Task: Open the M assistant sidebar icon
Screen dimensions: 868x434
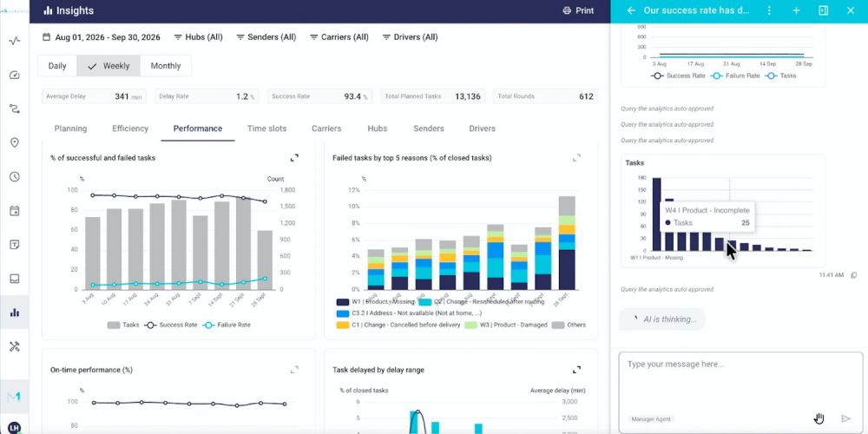Action: pos(15,397)
